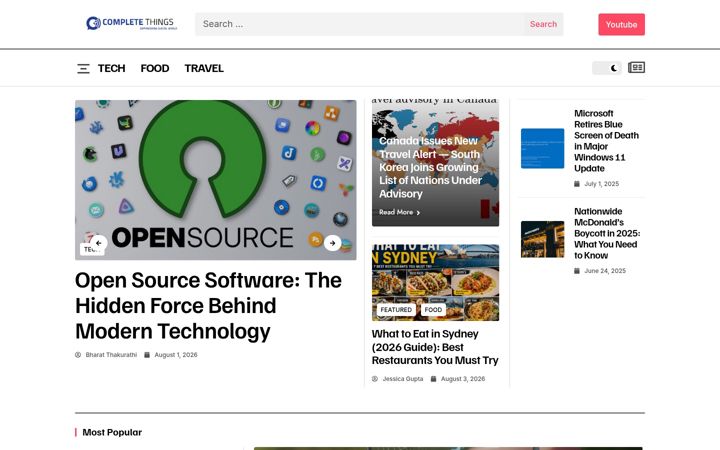Click the author icon beside Jessica Gupta
The image size is (720, 450).
click(375, 379)
